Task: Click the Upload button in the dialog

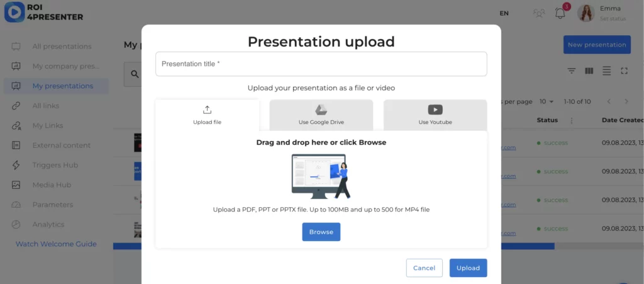Action: [468, 268]
